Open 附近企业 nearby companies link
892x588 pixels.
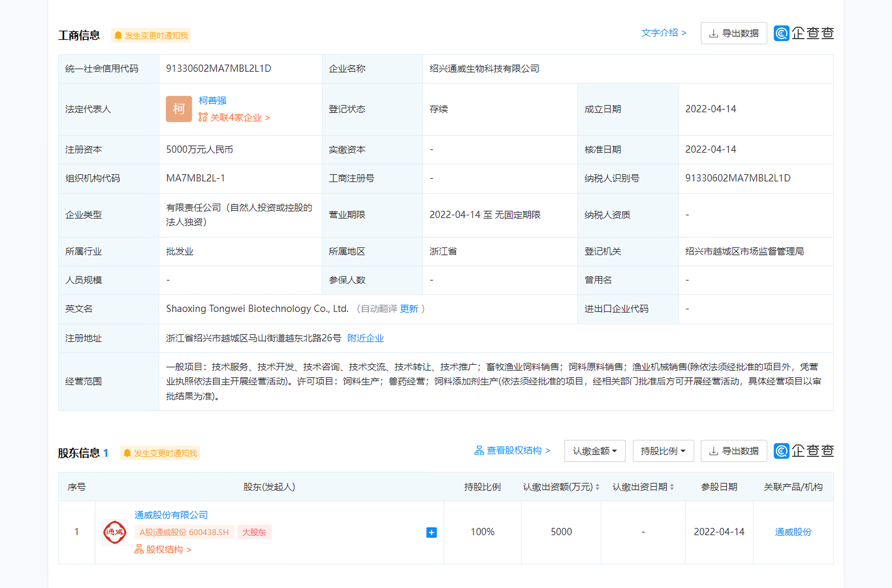[366, 338]
